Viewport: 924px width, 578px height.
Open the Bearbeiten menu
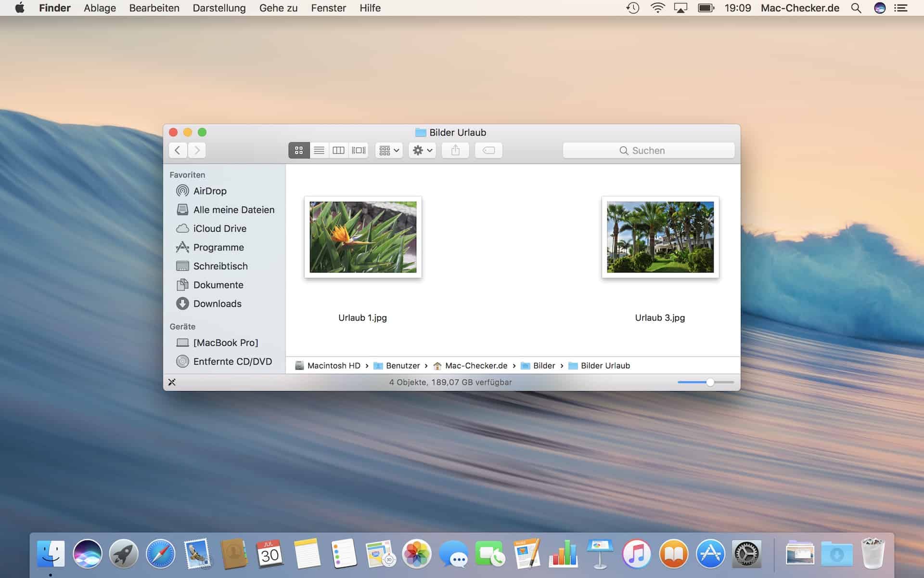154,8
